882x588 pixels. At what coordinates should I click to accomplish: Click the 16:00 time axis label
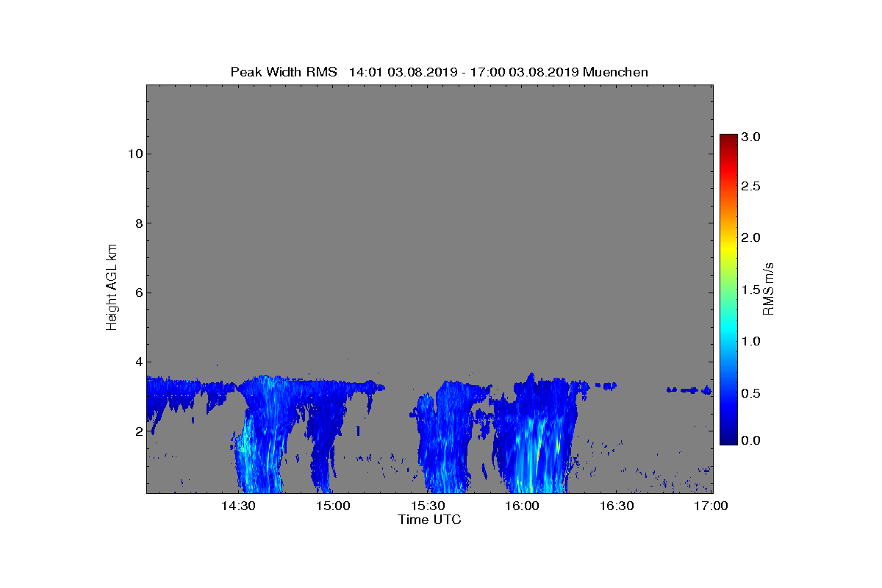523,506
